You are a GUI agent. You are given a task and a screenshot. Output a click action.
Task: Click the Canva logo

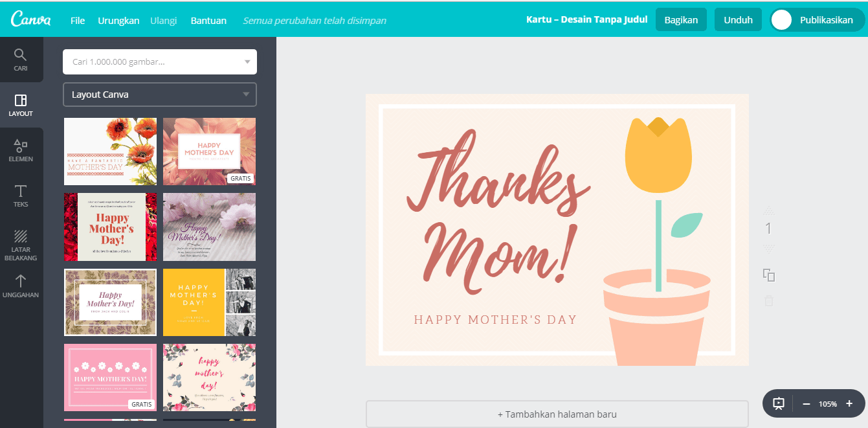point(30,19)
